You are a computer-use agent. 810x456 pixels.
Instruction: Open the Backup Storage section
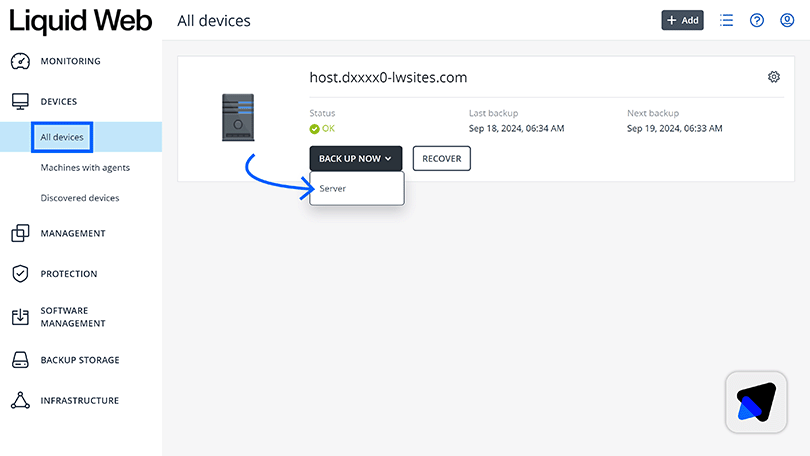(x=80, y=360)
